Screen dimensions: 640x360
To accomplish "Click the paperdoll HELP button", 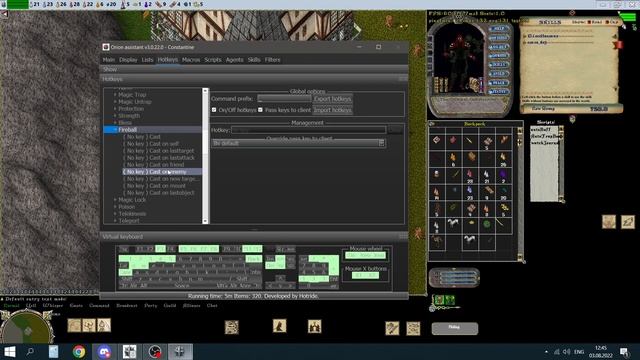I will point(499,29).
